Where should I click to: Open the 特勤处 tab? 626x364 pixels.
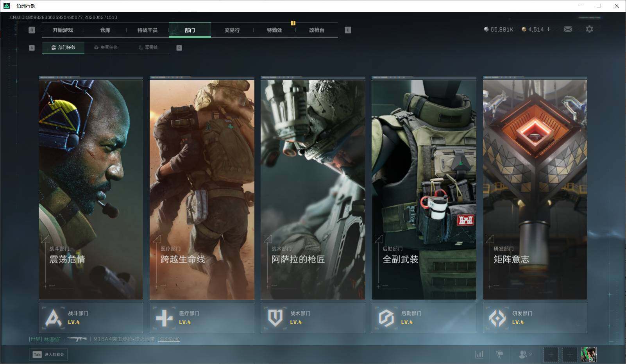tap(274, 30)
